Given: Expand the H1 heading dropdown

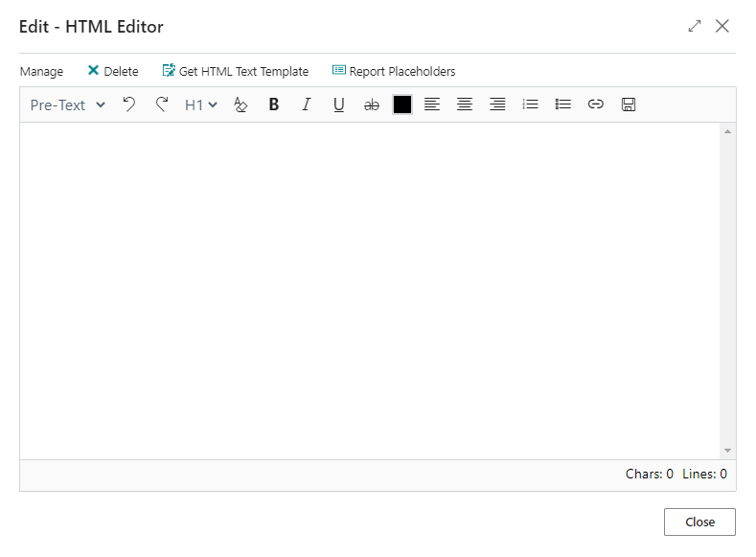Looking at the screenshot, I should click(x=201, y=104).
